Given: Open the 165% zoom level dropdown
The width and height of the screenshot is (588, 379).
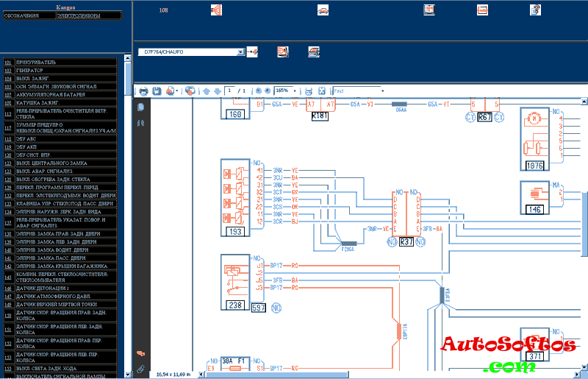Looking at the screenshot, I should click(x=295, y=91).
